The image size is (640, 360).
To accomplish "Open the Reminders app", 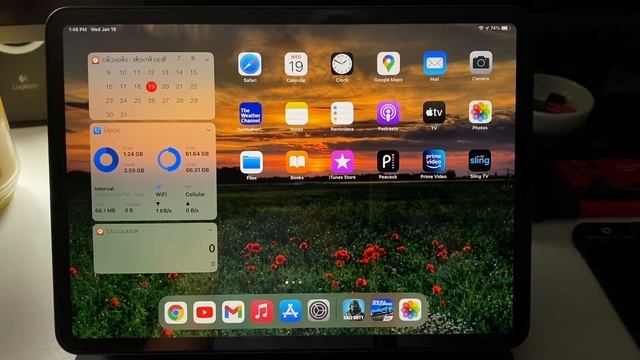I will pyautogui.click(x=342, y=113).
